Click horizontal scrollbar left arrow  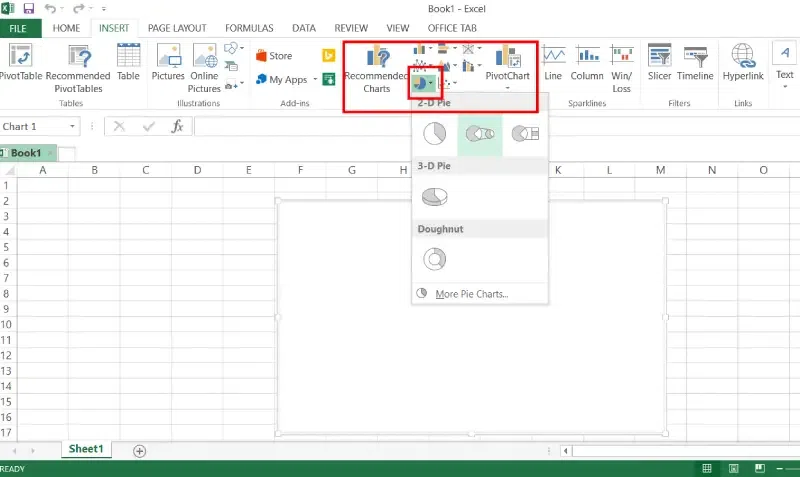(x=565, y=451)
